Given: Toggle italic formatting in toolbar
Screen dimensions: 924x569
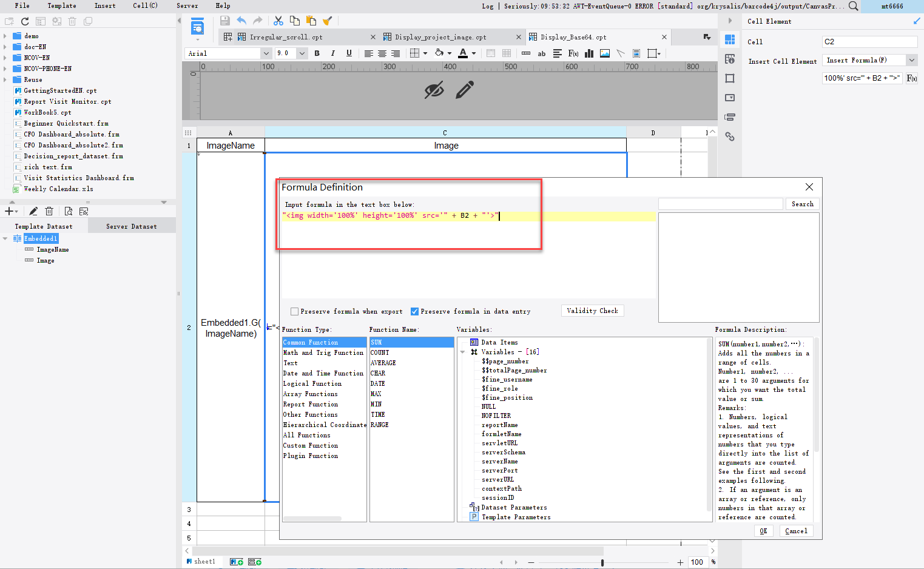Looking at the screenshot, I should pos(332,53).
